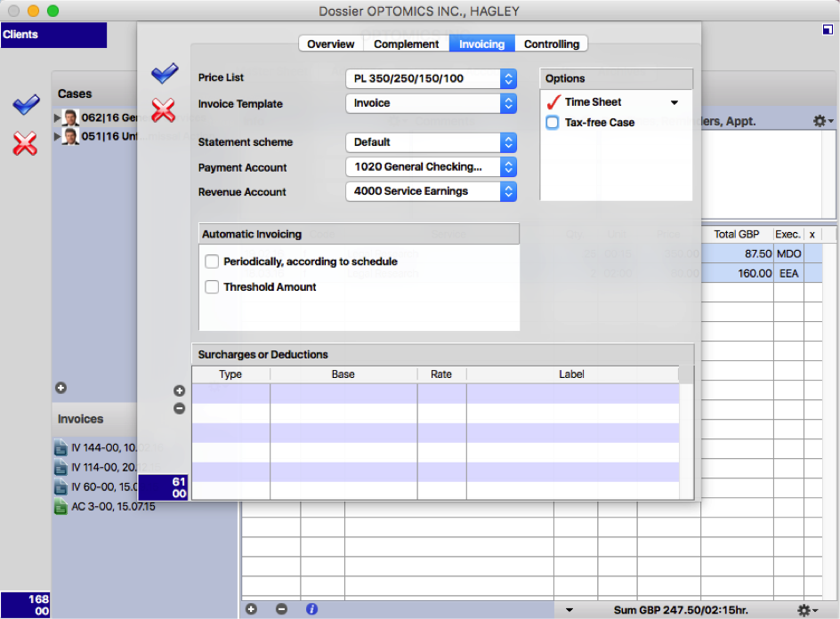The image size is (840, 619).
Task: Click the minus icon to remove a surcharge
Action: click(x=179, y=408)
